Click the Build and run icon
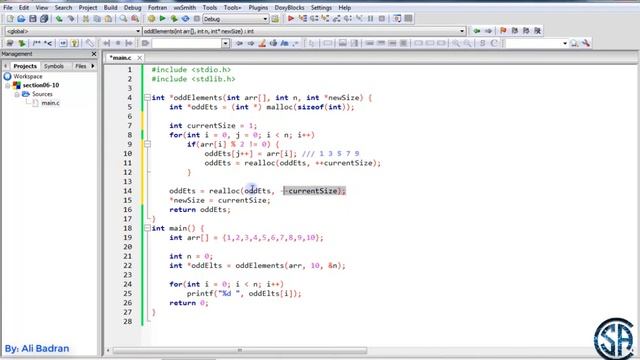This screenshot has width=640, height=360. 174,19
